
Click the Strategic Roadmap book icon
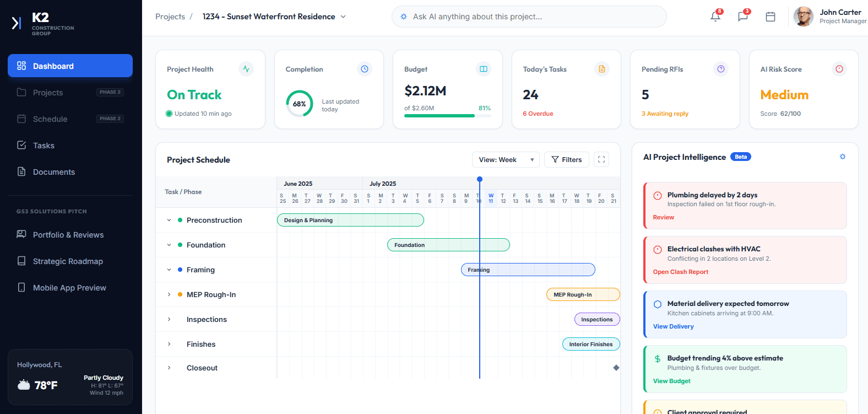click(x=21, y=261)
